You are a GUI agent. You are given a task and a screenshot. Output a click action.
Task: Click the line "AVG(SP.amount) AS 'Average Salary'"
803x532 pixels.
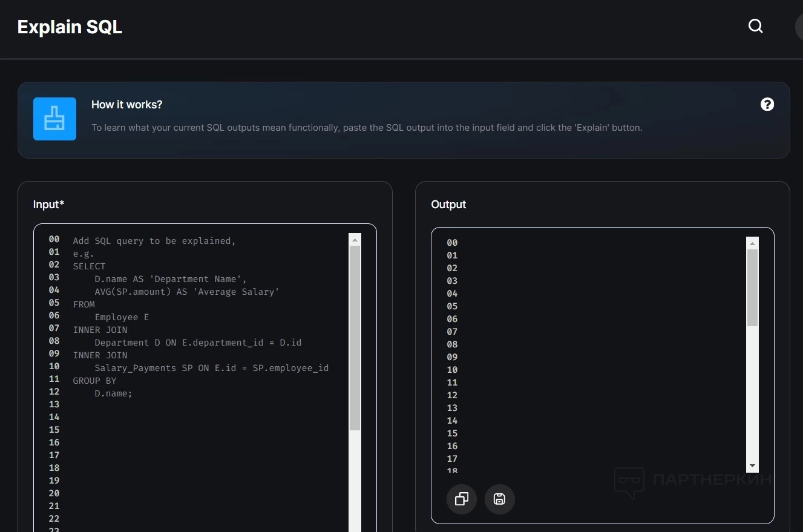click(187, 292)
